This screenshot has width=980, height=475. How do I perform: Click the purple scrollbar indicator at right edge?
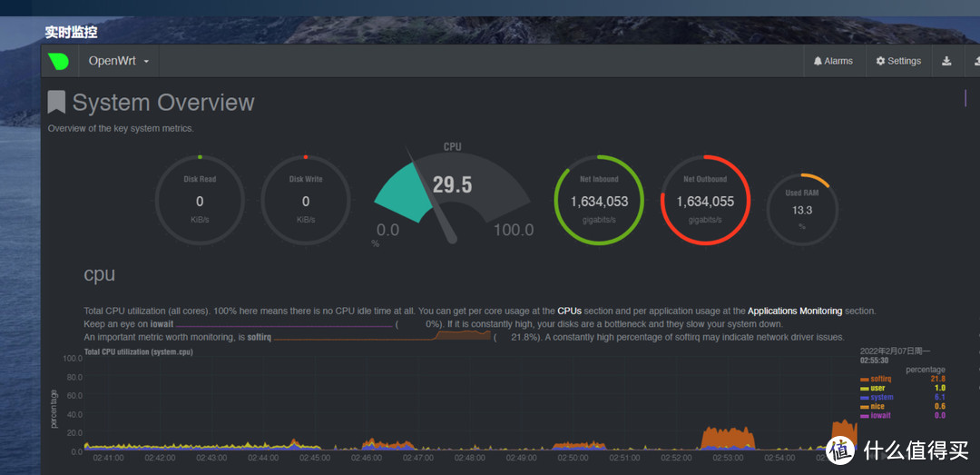pyautogui.click(x=965, y=98)
